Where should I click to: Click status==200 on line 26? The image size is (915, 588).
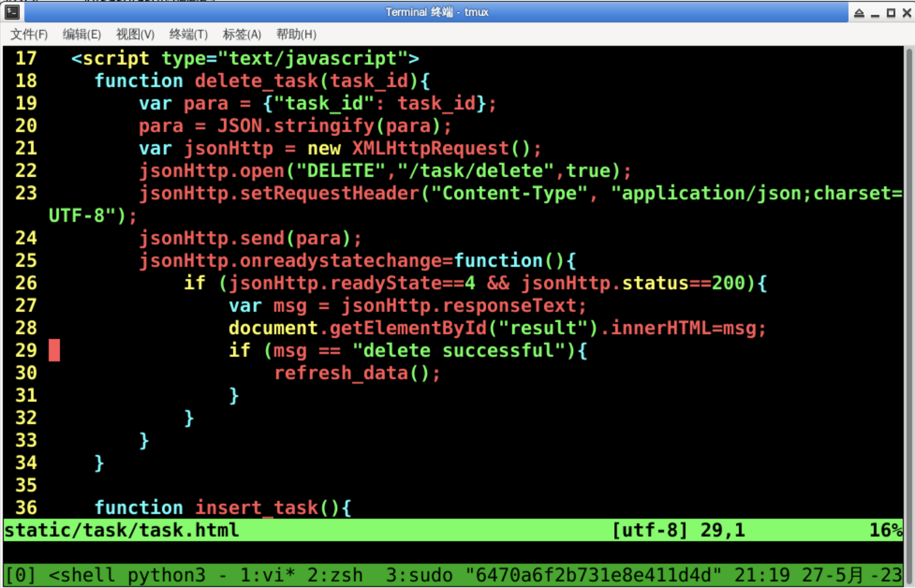[x=683, y=283]
